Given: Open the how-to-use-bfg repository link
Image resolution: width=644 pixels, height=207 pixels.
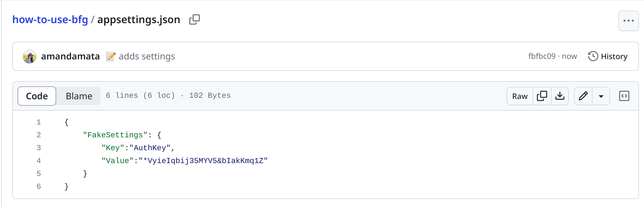Looking at the screenshot, I should 50,20.
